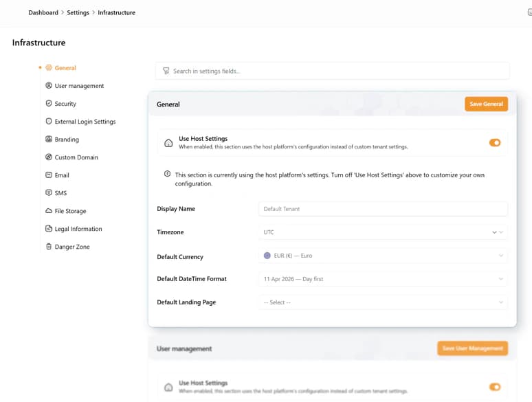
Task: Click the search filter icon in settings search
Action: click(166, 71)
